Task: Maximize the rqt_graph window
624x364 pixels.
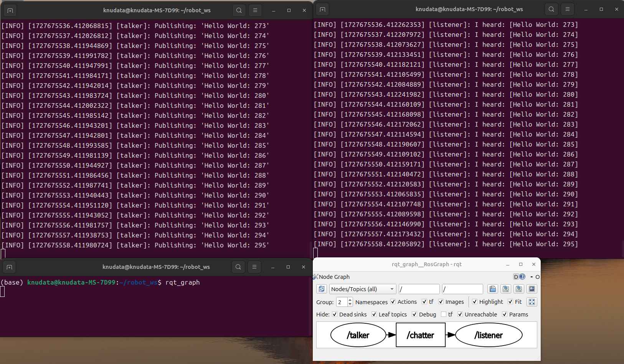Action: [521, 264]
